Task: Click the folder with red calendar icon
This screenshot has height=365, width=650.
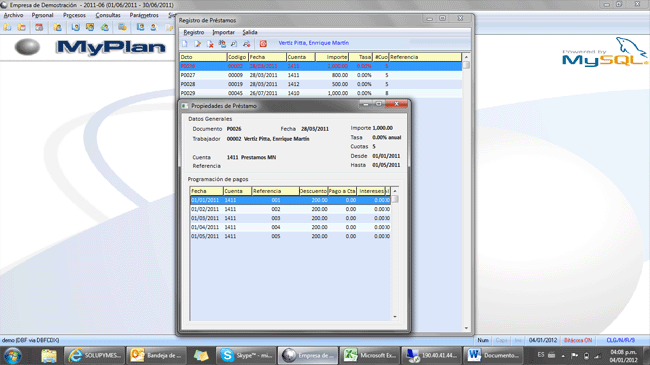Action: pos(22,27)
